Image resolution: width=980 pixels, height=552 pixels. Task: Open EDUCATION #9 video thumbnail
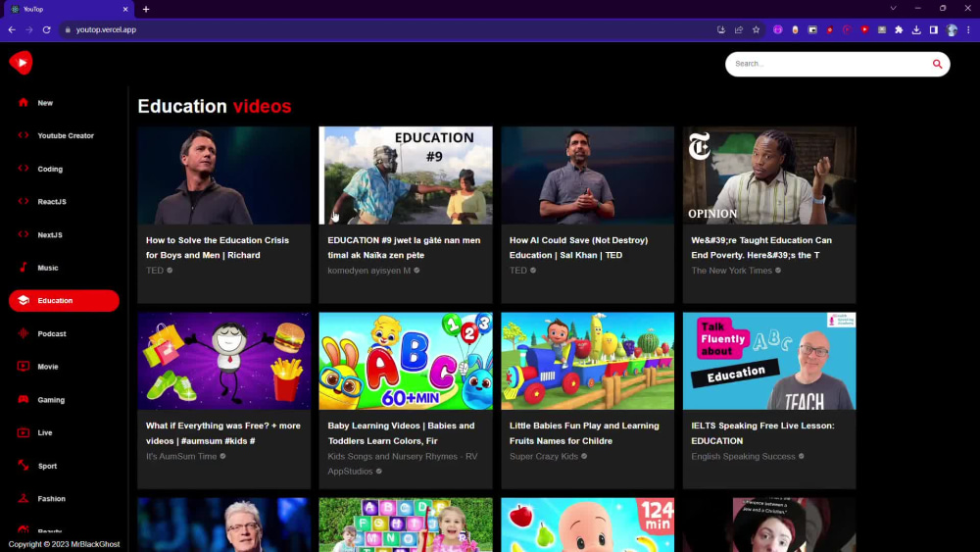point(406,176)
